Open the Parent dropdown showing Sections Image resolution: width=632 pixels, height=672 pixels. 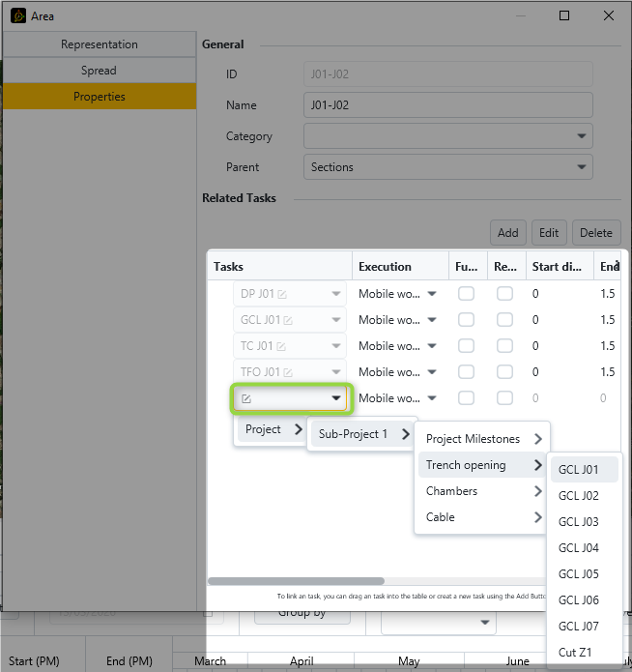point(447,167)
